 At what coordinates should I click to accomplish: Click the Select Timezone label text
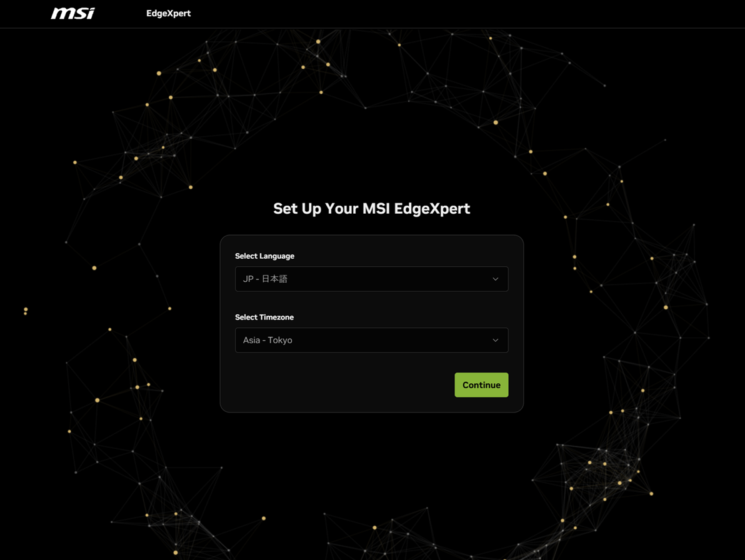(264, 317)
